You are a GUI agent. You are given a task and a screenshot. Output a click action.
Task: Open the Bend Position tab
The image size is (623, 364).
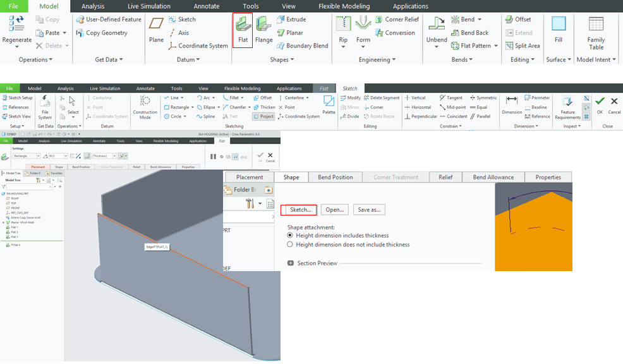pyautogui.click(x=339, y=178)
